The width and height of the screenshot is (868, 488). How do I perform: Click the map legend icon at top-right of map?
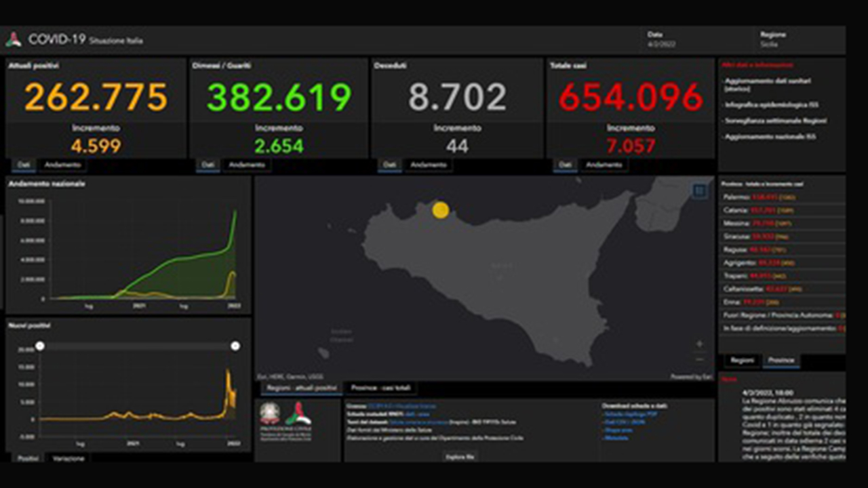point(699,191)
